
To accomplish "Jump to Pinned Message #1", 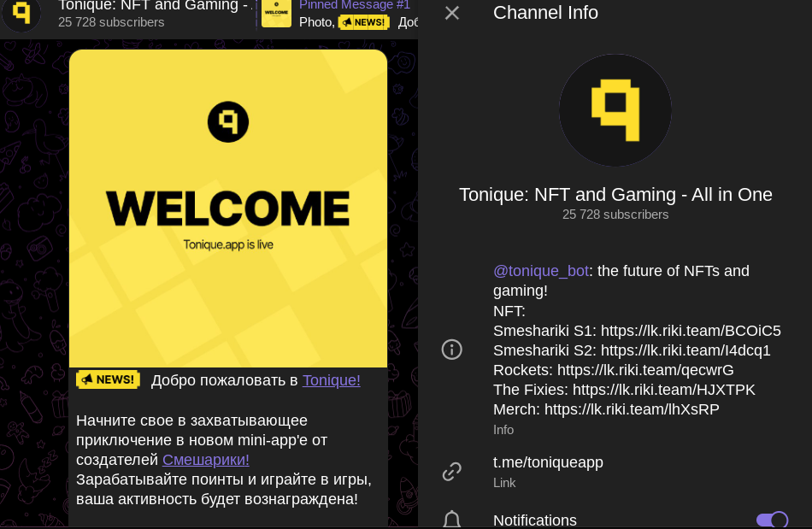I will click(355, 5).
